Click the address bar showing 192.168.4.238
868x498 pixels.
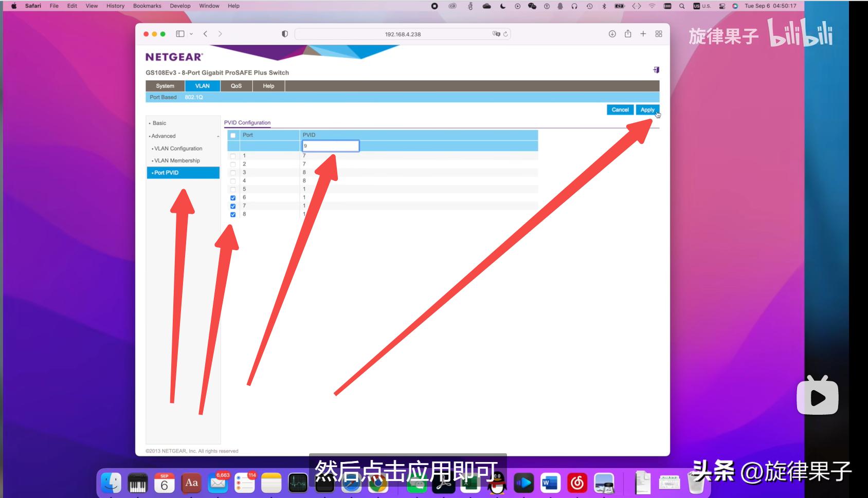403,34
